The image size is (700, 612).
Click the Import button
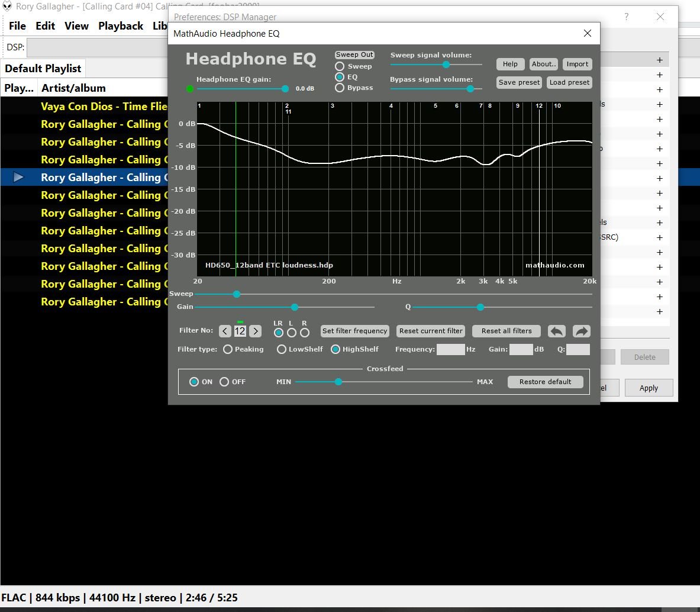click(x=578, y=65)
